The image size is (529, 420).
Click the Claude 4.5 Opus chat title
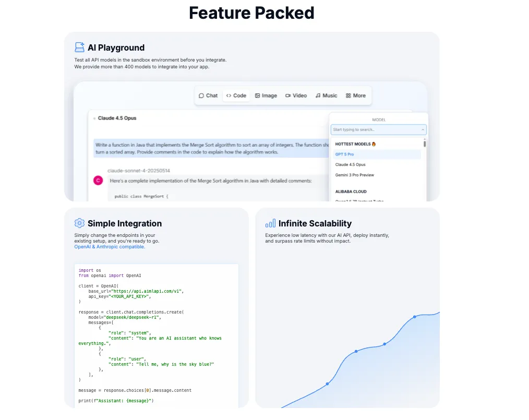pyautogui.click(x=117, y=118)
